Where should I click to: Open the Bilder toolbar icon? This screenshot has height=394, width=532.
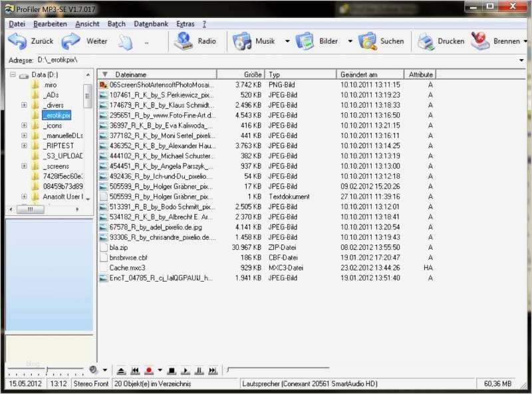click(x=305, y=41)
